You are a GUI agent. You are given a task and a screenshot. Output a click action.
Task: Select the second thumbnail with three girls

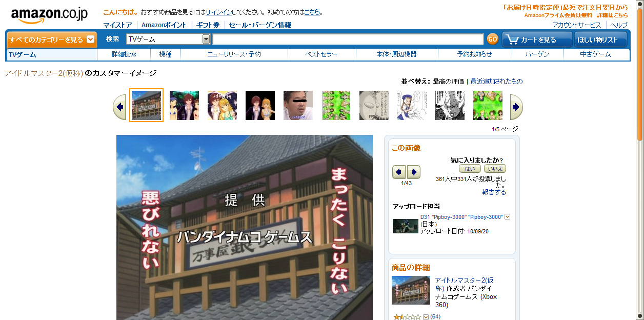point(184,106)
